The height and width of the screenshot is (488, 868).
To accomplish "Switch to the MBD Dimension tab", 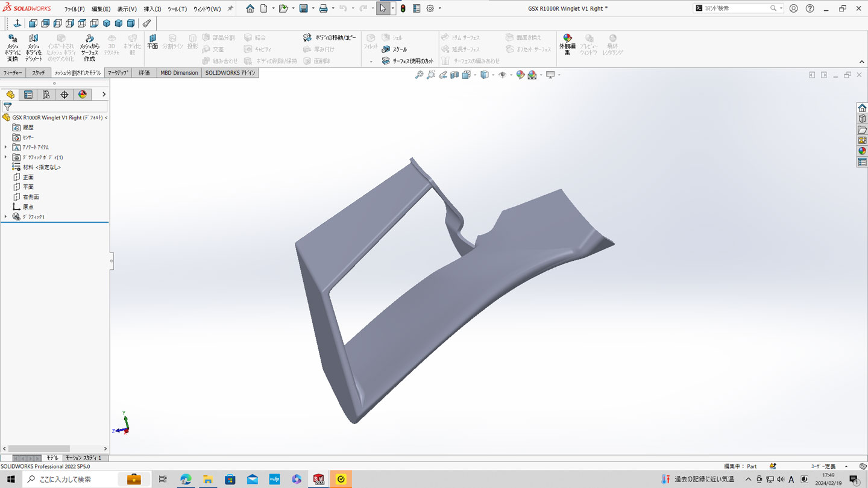I will tap(179, 73).
